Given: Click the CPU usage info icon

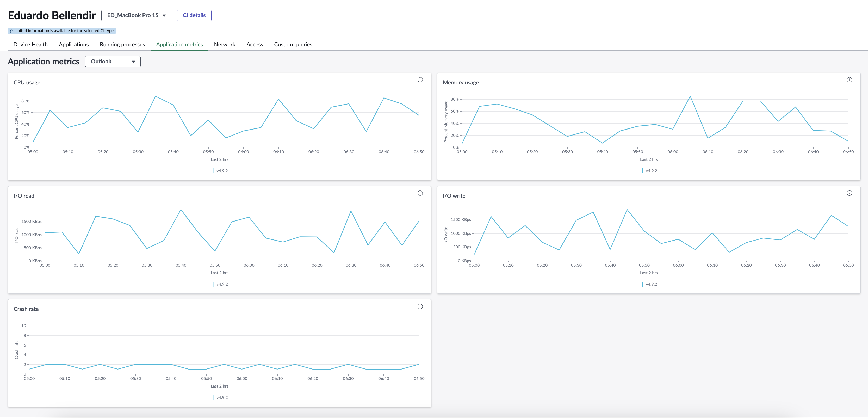Looking at the screenshot, I should [x=420, y=80].
